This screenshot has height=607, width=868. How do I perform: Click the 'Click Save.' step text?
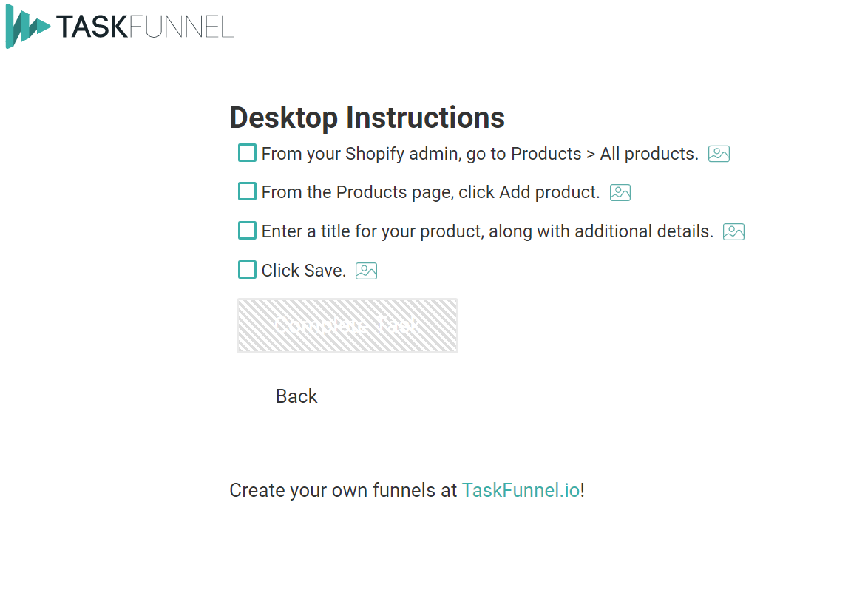[x=304, y=271]
